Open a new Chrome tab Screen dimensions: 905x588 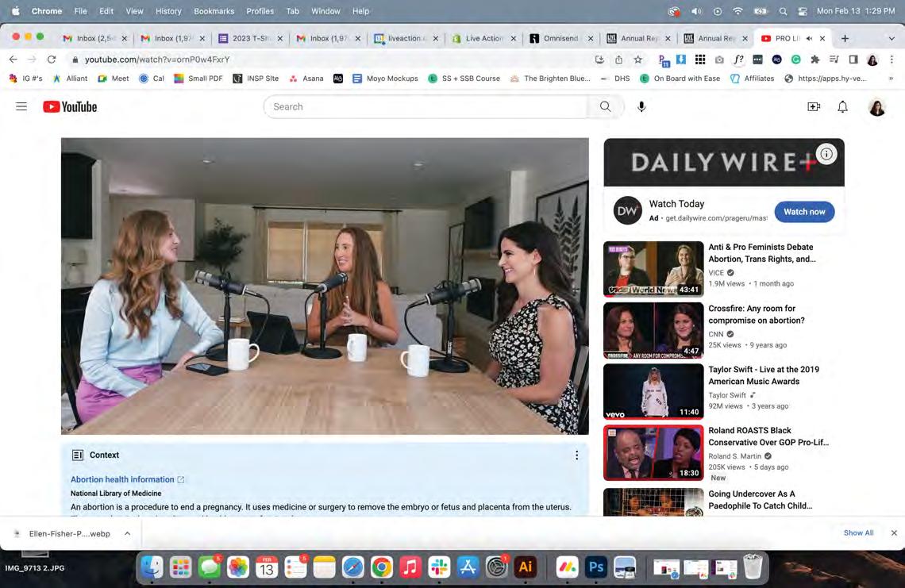coord(845,38)
